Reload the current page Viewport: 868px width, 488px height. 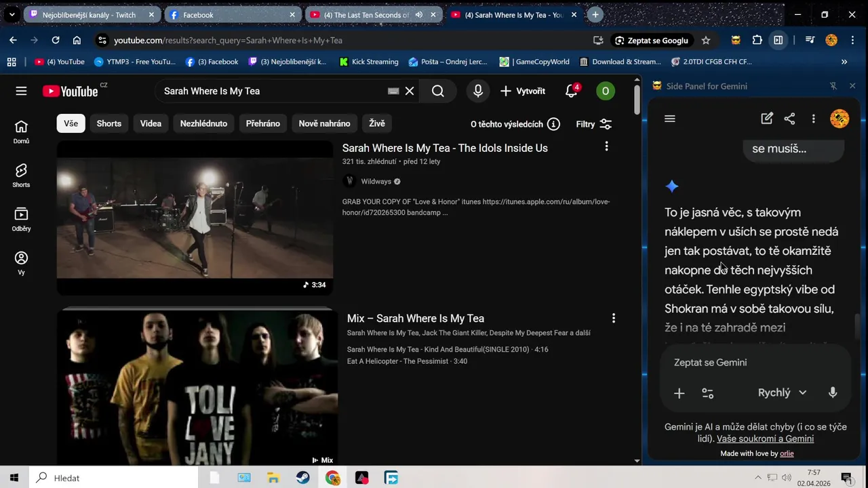(x=56, y=40)
